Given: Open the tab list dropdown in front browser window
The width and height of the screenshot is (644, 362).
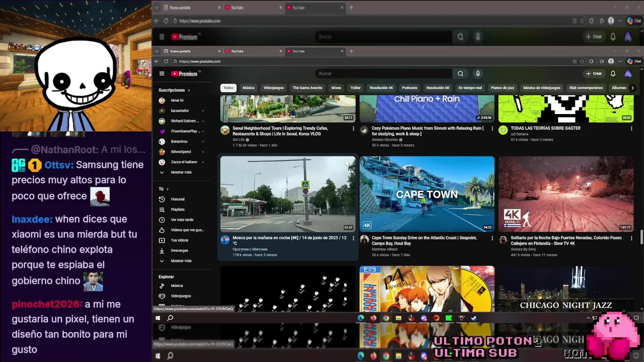Looking at the screenshot, I should [x=157, y=51].
